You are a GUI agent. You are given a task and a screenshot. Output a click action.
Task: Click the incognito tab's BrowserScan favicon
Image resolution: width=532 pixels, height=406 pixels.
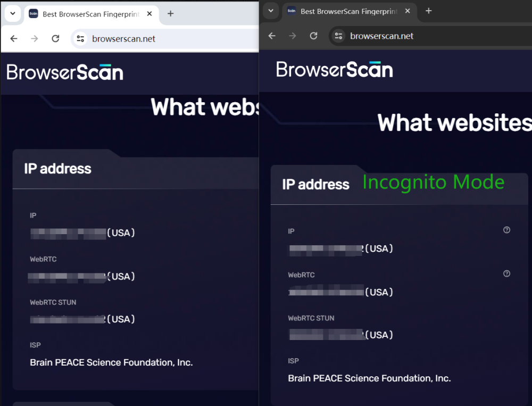(292, 11)
